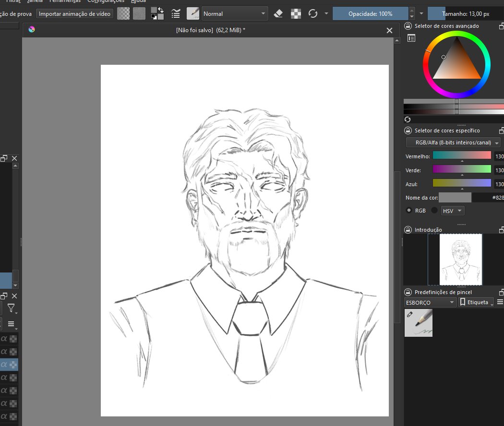Open the HSV dropdown
Viewport: 504px width, 426px height.
click(x=453, y=211)
